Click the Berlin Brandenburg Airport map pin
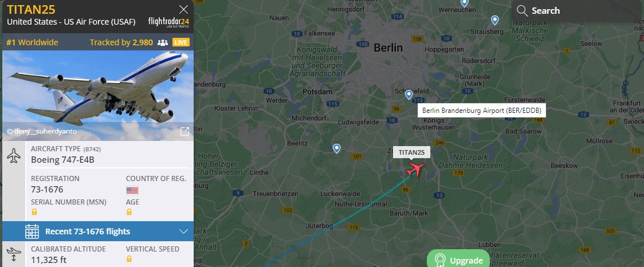 point(409,95)
